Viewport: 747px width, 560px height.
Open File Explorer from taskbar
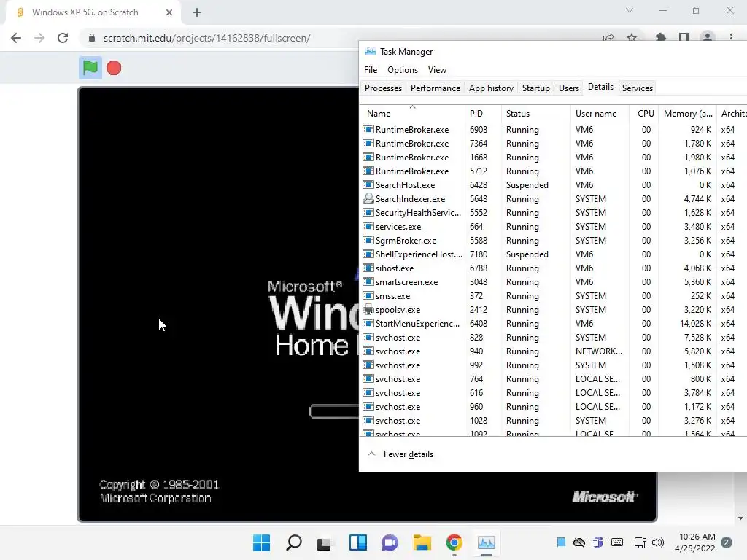coord(422,542)
